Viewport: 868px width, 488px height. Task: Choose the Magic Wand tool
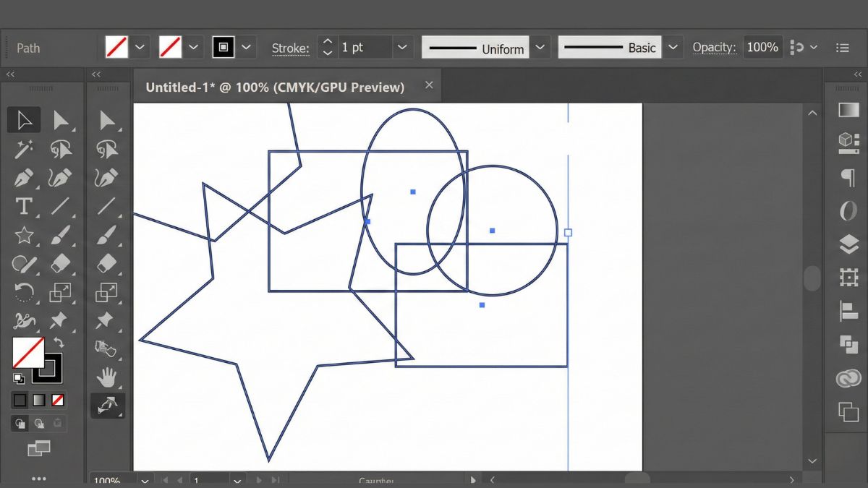point(24,149)
